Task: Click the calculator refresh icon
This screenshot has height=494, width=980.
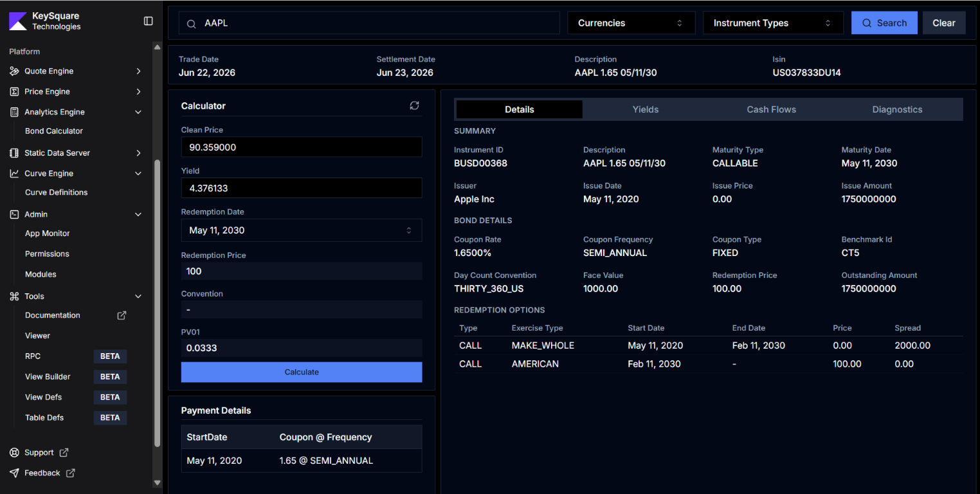Action: (414, 105)
